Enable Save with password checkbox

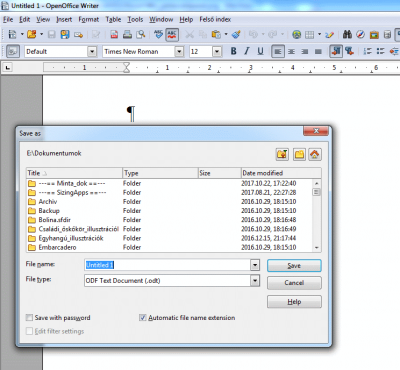tap(29, 317)
